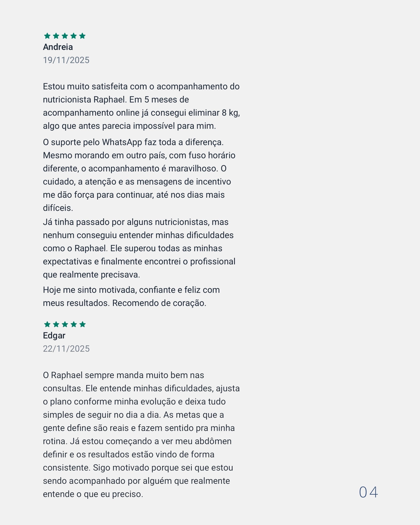Click the third star in Andreia's rating
This screenshot has width=420, height=525.
click(65, 36)
